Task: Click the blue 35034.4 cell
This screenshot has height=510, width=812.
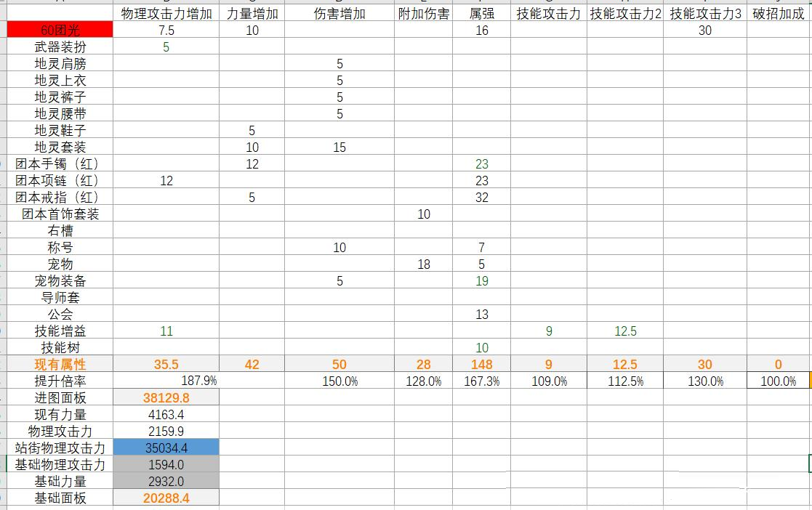Action: tap(166, 448)
